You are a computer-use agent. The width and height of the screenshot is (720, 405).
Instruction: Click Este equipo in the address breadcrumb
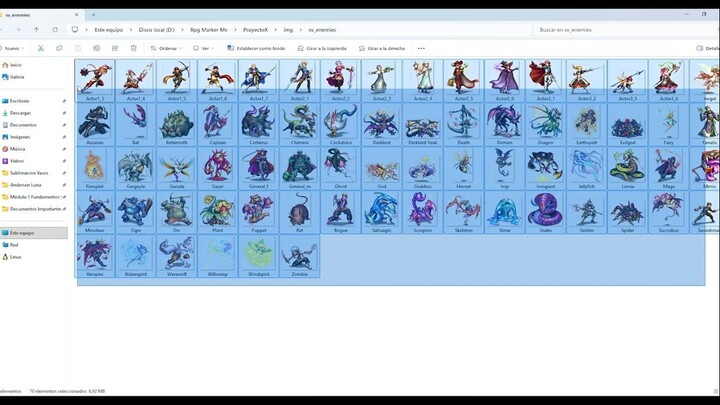click(x=109, y=30)
